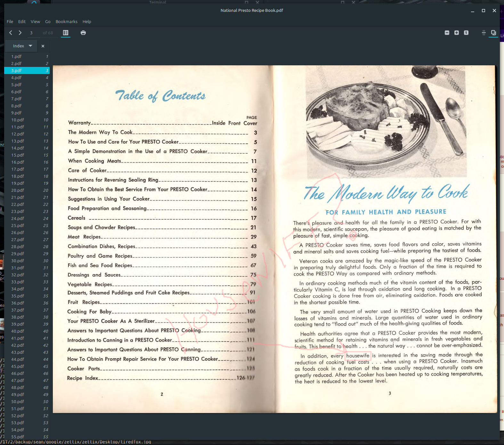Minimize the PDF viewer window
This screenshot has width=504, height=445.
(473, 11)
